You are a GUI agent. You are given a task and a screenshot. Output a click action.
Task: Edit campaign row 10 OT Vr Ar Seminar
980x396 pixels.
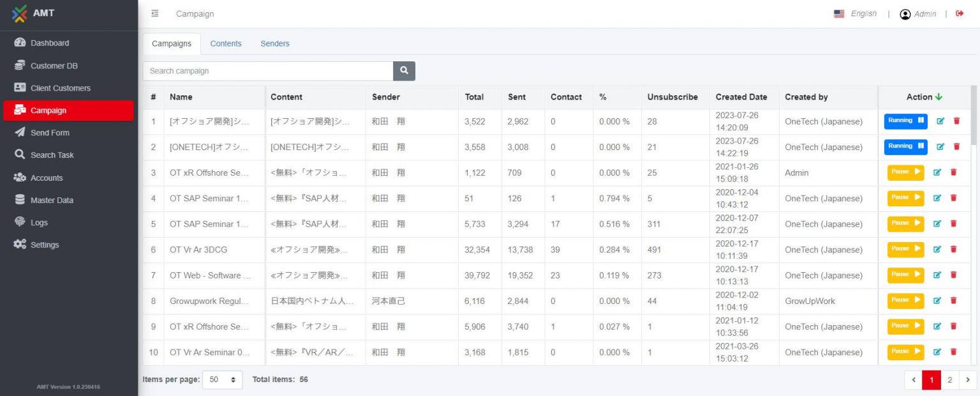tap(937, 351)
